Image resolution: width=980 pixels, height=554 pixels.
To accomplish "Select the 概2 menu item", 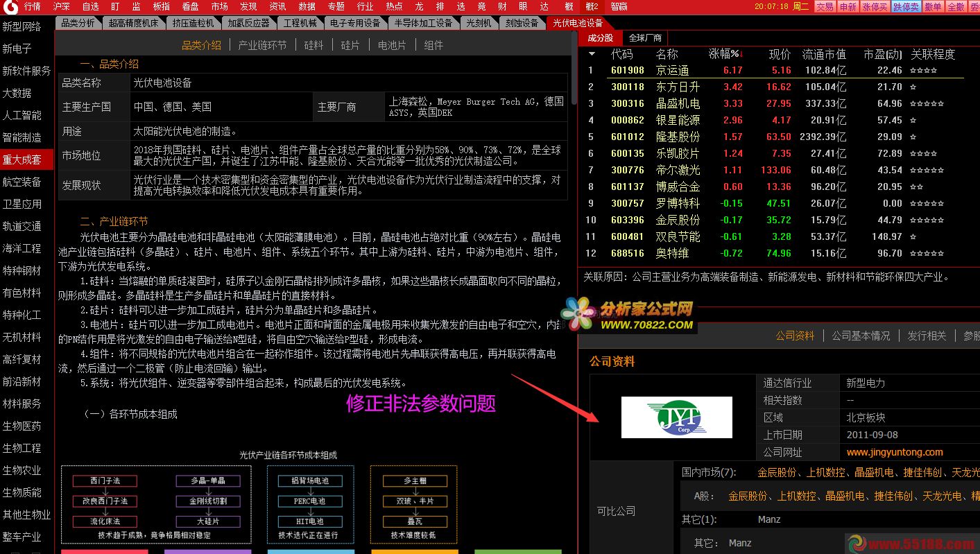I will coord(592,6).
